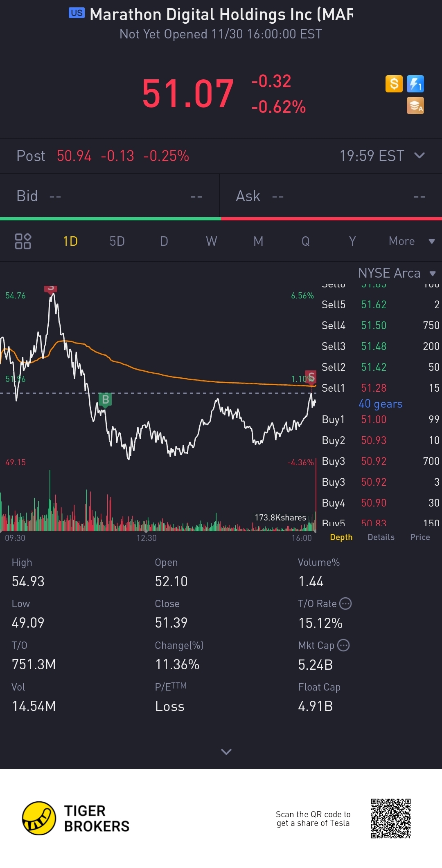This screenshot has height=868, width=442.
Task: Tap the green B buy marker on chart
Action: (106, 399)
